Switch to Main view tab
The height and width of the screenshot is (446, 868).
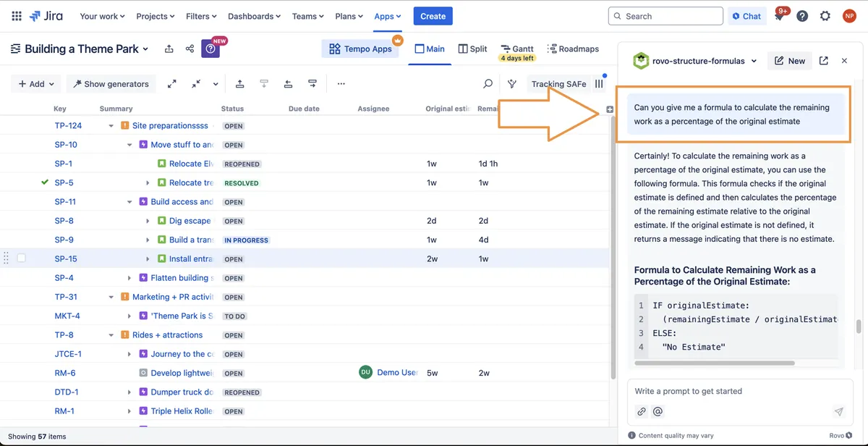(x=430, y=49)
